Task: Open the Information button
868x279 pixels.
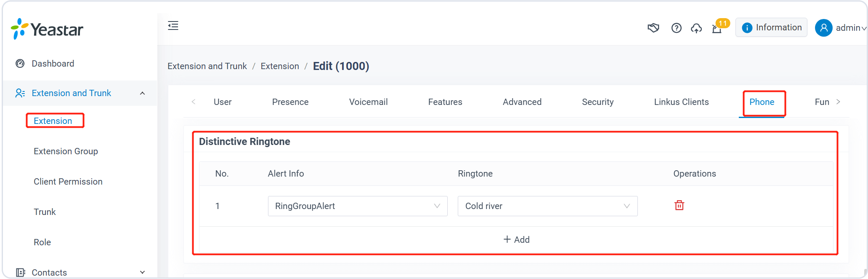Action: (x=771, y=27)
